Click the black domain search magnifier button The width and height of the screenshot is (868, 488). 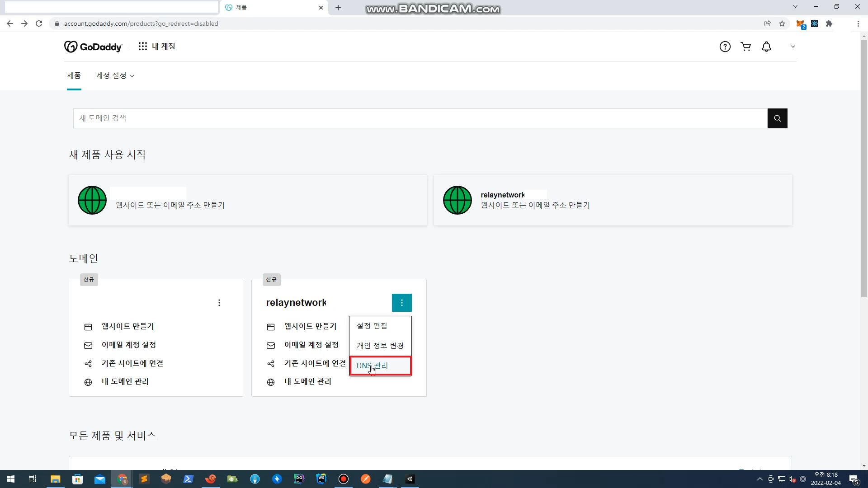[x=777, y=118]
